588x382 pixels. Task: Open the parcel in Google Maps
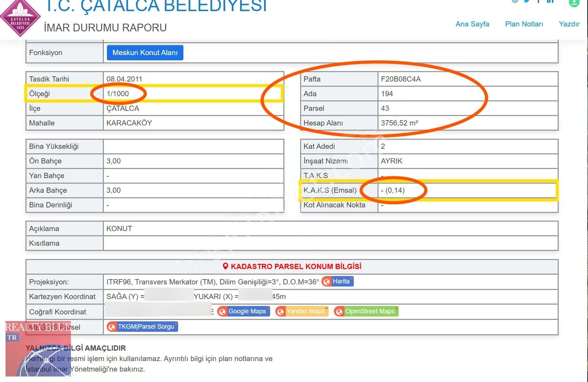[x=247, y=311]
